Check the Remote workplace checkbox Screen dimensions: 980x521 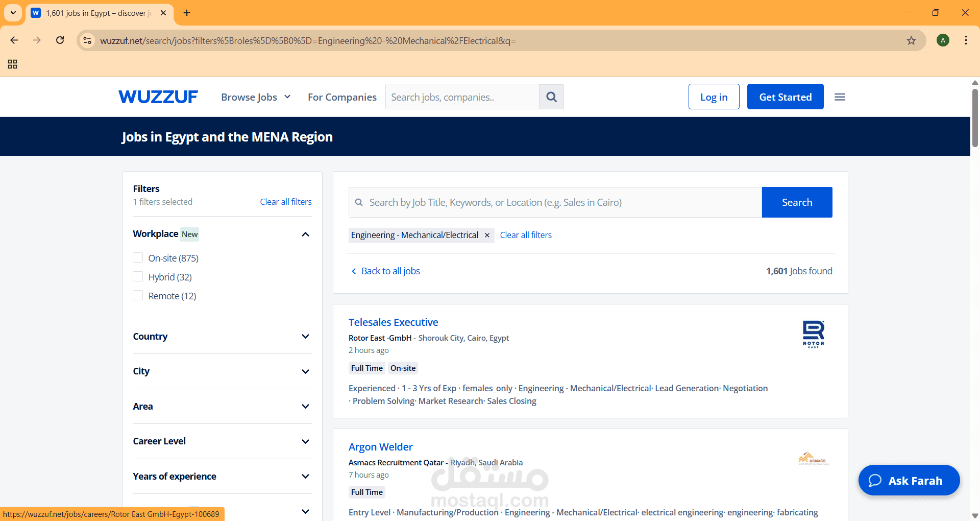click(x=138, y=295)
